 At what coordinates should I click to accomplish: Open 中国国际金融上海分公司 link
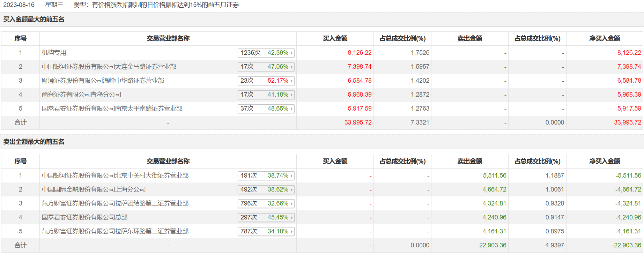pyautogui.click(x=94, y=189)
